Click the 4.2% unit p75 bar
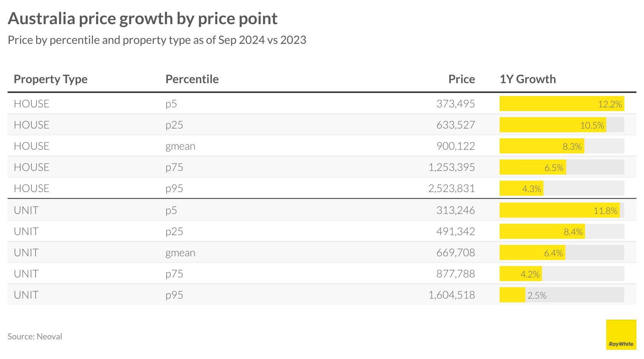 [520, 274]
